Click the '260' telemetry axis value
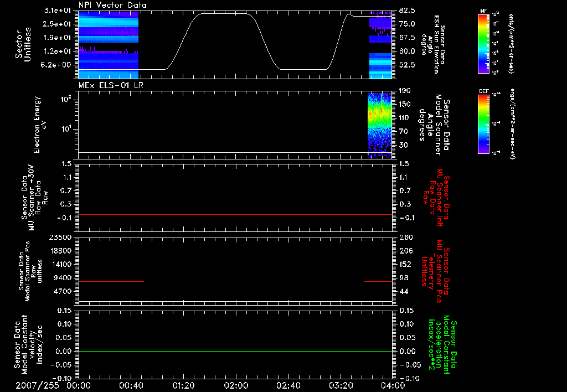Viewport: 567px width, 392px height. tap(405, 237)
